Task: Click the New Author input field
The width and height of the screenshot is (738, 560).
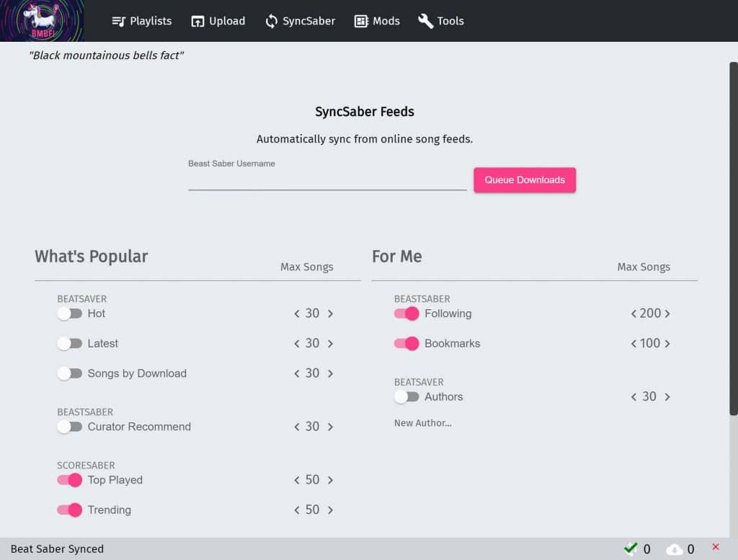Action: click(x=422, y=423)
